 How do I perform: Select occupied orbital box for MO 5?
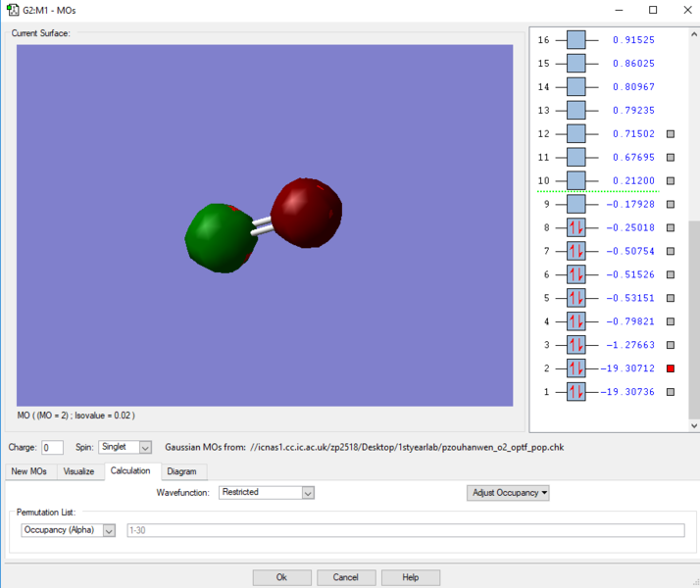(x=575, y=298)
